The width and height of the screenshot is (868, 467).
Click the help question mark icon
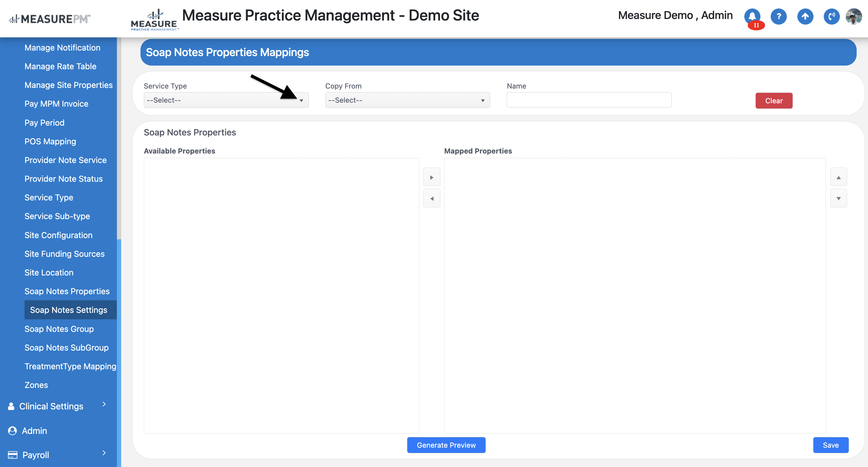pyautogui.click(x=778, y=16)
